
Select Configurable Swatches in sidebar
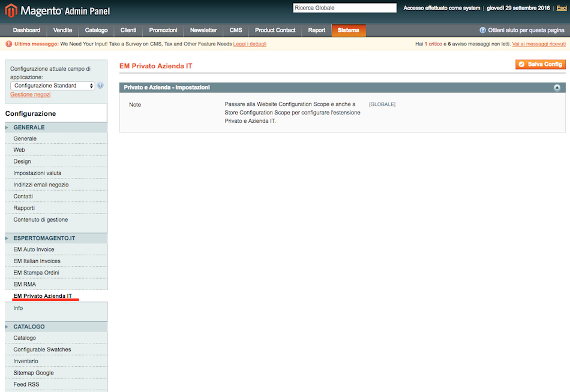click(56, 349)
